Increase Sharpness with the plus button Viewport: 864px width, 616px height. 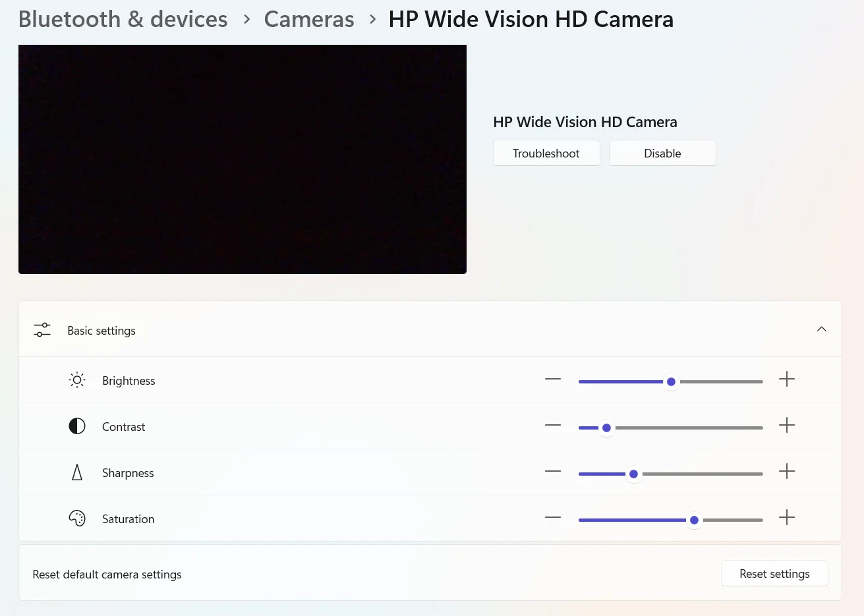click(x=787, y=472)
